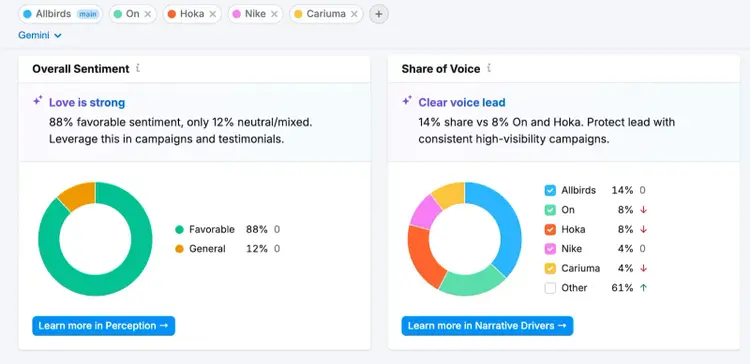
Task: Click the Share of Voice heading
Action: 441,69
